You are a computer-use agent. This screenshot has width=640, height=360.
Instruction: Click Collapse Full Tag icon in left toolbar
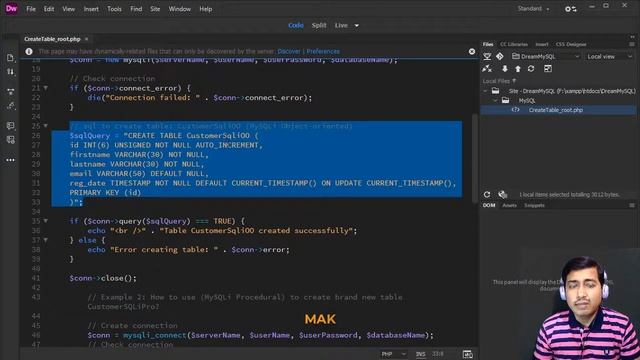10,91
